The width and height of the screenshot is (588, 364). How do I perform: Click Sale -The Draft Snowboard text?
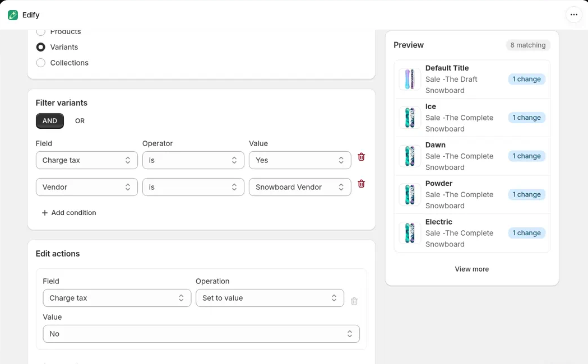(x=451, y=85)
